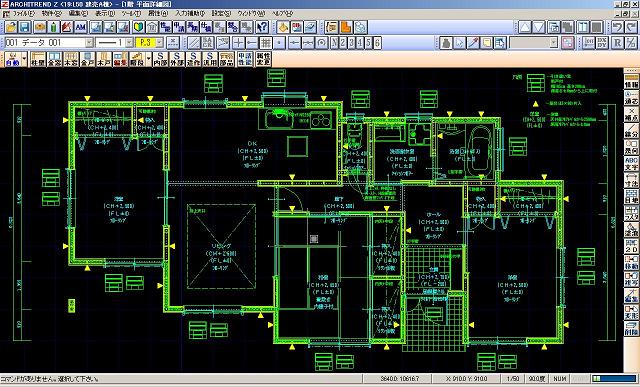Expand the 自動 tool dropdown arrow

pos(24,59)
